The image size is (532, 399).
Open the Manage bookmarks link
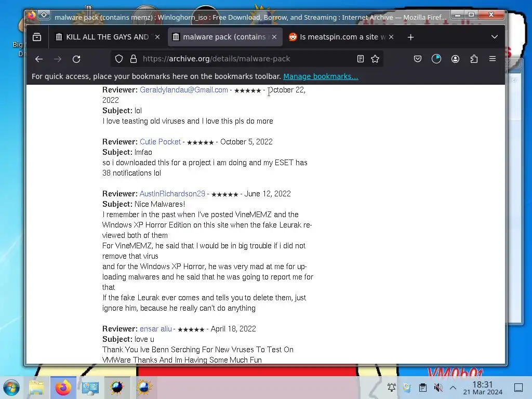tap(321, 76)
